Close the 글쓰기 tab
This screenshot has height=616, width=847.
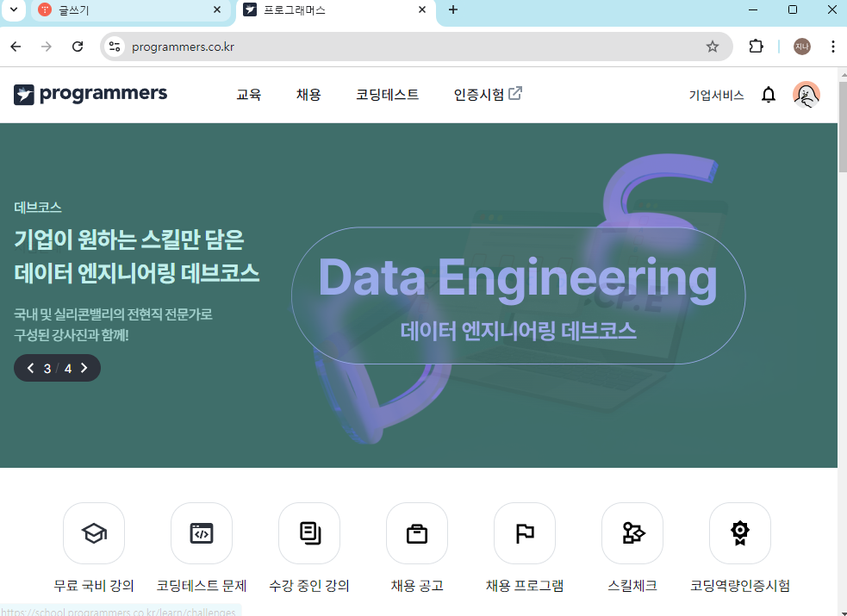point(217,9)
